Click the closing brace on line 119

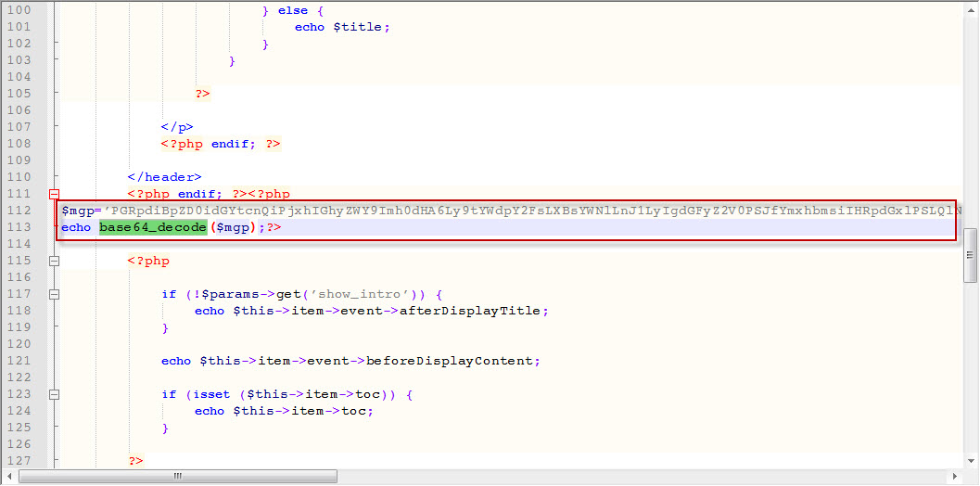[x=165, y=327]
